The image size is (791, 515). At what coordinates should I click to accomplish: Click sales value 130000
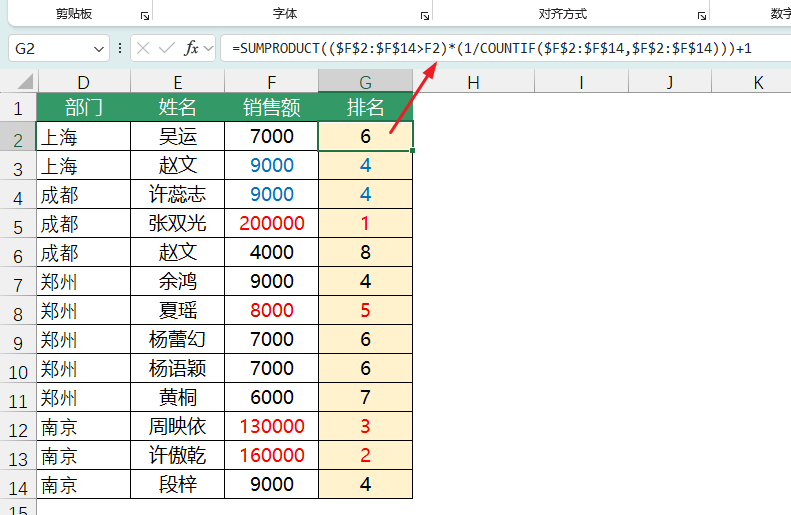[x=271, y=426]
